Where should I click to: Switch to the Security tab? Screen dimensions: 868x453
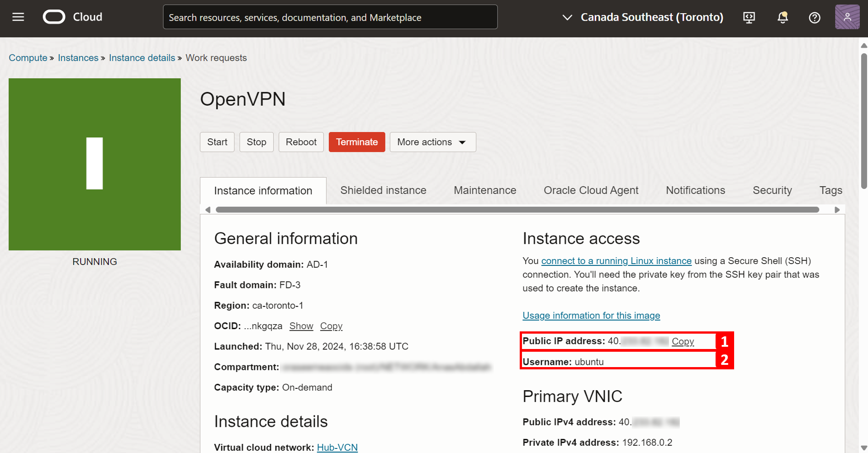tap(773, 190)
